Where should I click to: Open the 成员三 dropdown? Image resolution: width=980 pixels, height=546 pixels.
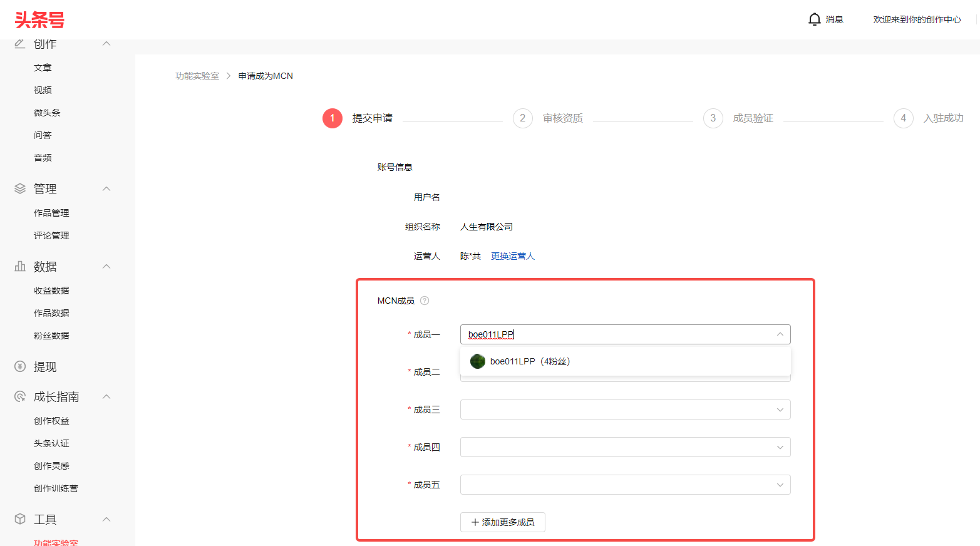point(625,409)
